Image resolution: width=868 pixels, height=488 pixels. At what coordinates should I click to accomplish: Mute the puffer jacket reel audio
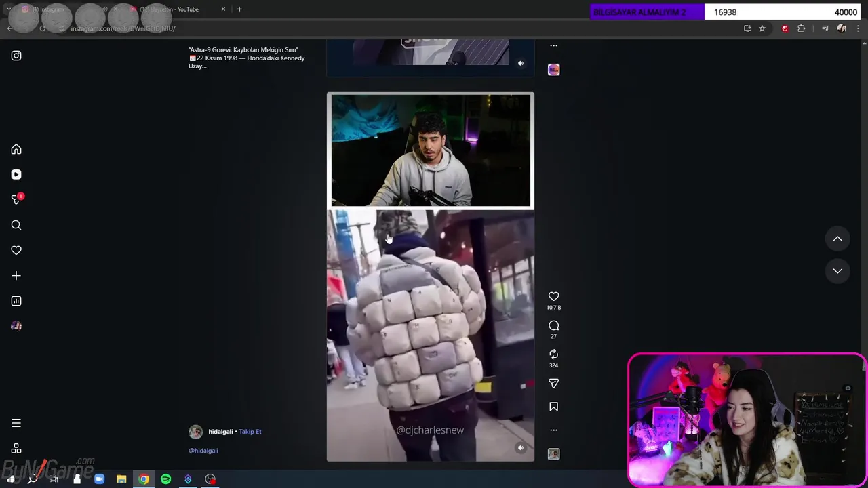[x=521, y=448]
